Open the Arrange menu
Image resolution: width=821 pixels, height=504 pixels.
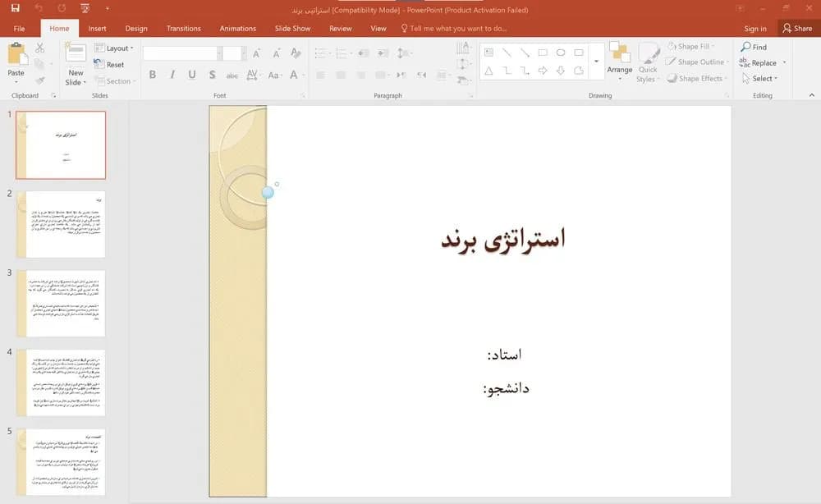(x=620, y=62)
